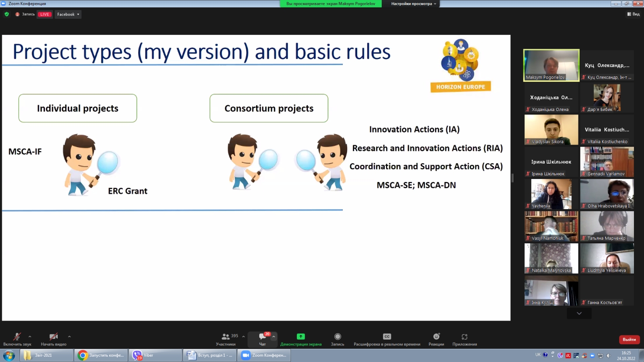This screenshot has height=362, width=644.
Task: Select Maksym Pogorielov video thumbnail
Action: [551, 66]
